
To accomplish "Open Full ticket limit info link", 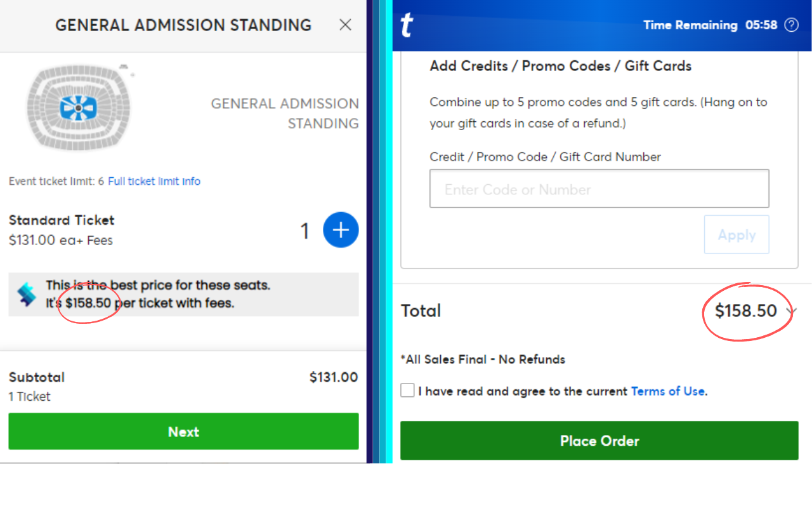I will (154, 181).
